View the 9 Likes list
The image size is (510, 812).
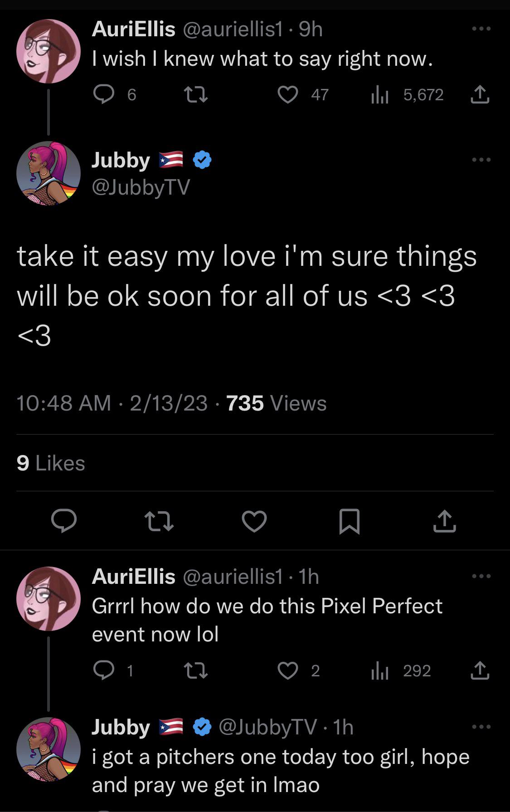(51, 463)
